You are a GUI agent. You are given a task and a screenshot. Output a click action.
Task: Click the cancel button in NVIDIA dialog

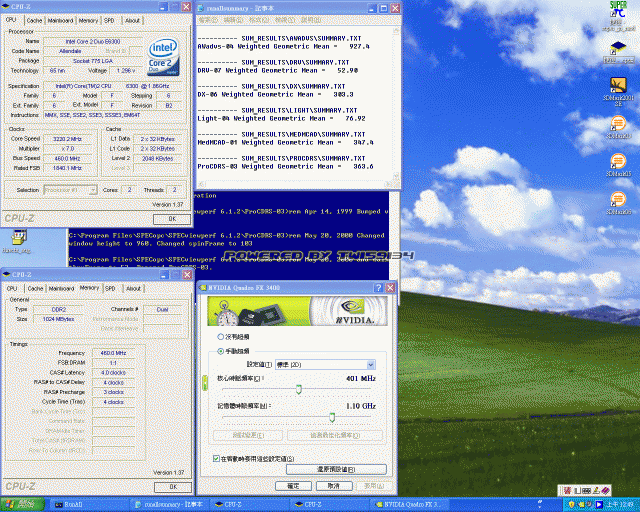[334, 486]
